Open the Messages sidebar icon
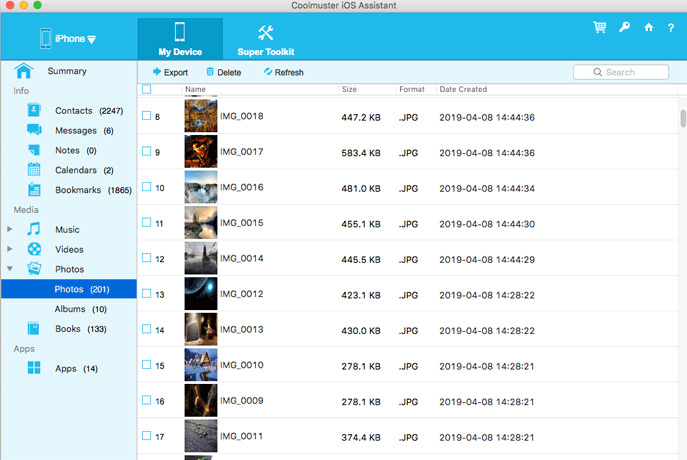Image resolution: width=687 pixels, height=460 pixels. (34, 130)
